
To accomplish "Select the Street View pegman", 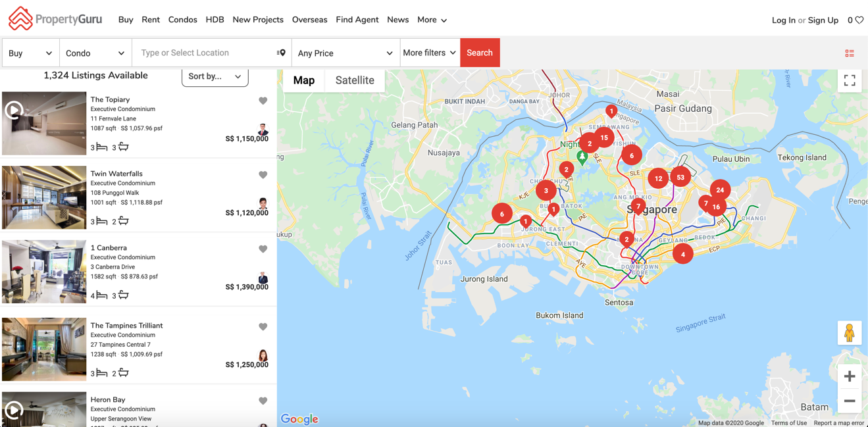I will click(849, 333).
